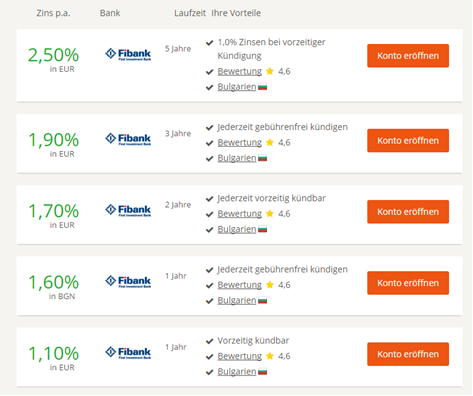The height and width of the screenshot is (396, 473).
Task: Click Konto eröffnen for 1,70% 2 Jahre offer
Action: click(408, 212)
